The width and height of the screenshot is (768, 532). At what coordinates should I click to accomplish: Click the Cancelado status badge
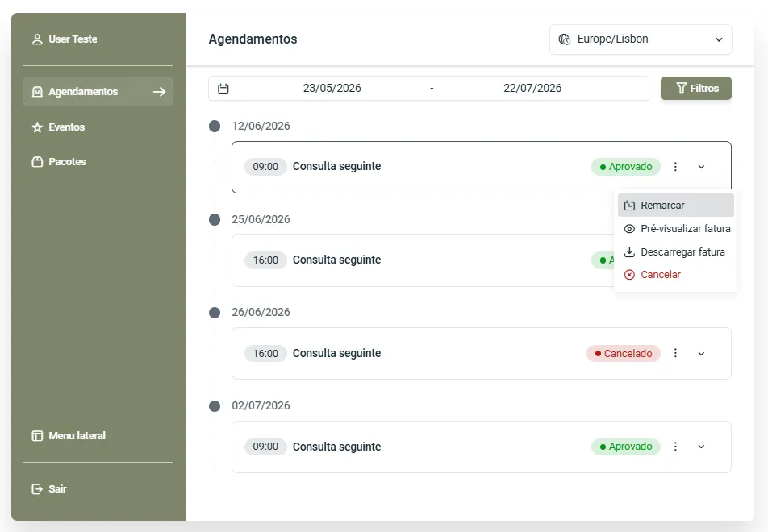pyautogui.click(x=624, y=353)
